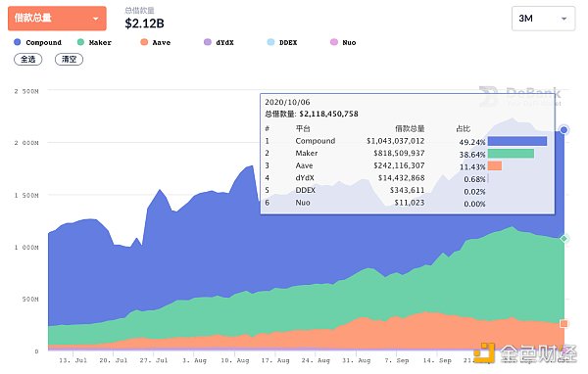Click the green Maker percentage bar
Screen dimensions: 588x374
[x=511, y=154]
